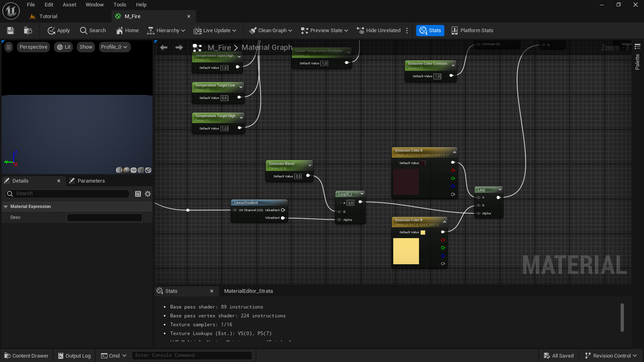
Task: Open Preview State dropdown
Action: coord(324,31)
